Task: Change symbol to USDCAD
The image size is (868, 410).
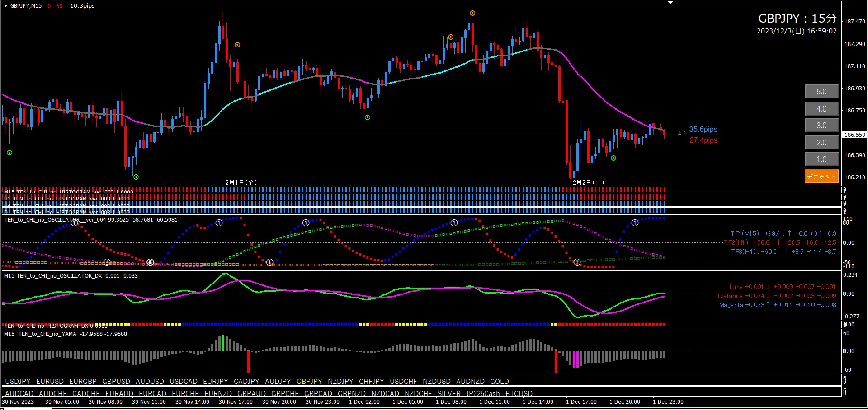Action: click(x=184, y=382)
